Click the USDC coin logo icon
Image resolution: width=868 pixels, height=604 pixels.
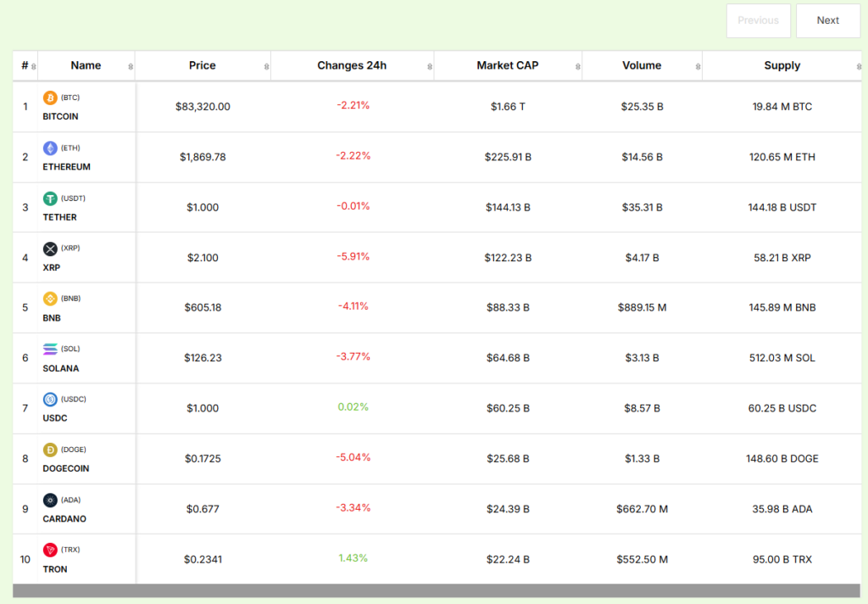coord(50,399)
